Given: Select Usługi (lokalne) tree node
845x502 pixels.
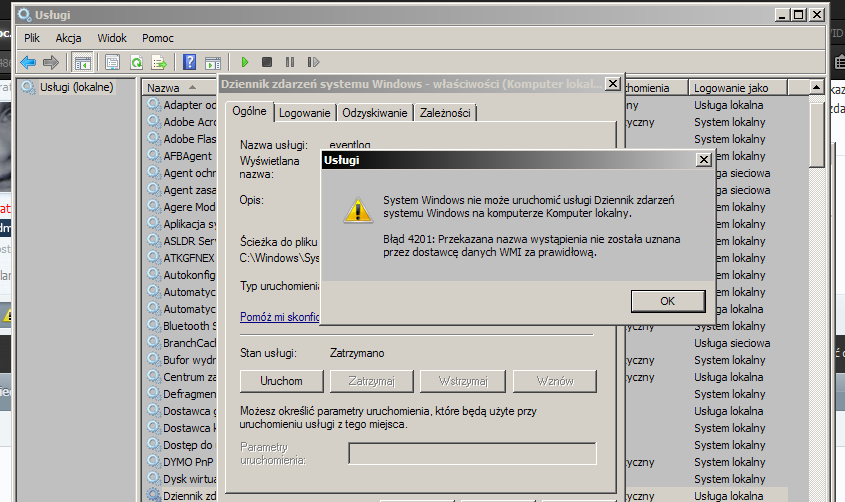Looking at the screenshot, I should tap(77, 87).
